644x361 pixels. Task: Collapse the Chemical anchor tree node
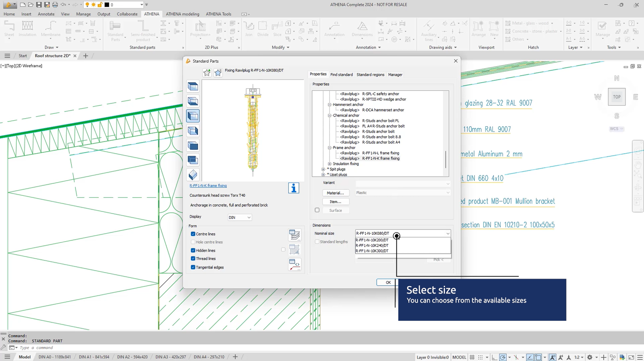tap(330, 115)
